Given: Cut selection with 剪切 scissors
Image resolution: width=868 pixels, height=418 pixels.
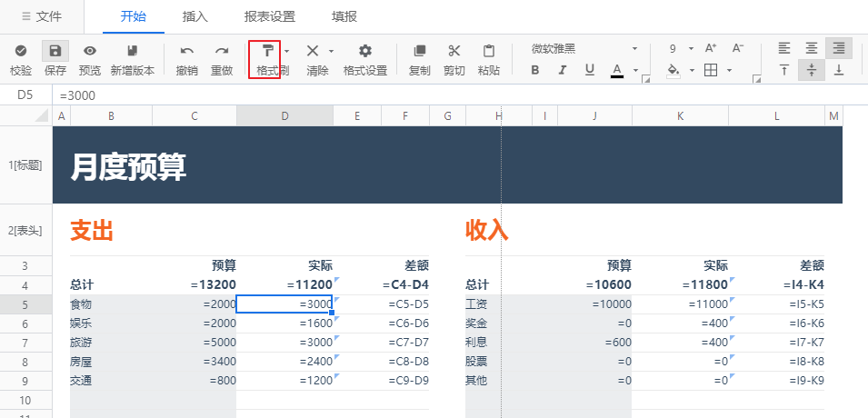Looking at the screenshot, I should (454, 51).
